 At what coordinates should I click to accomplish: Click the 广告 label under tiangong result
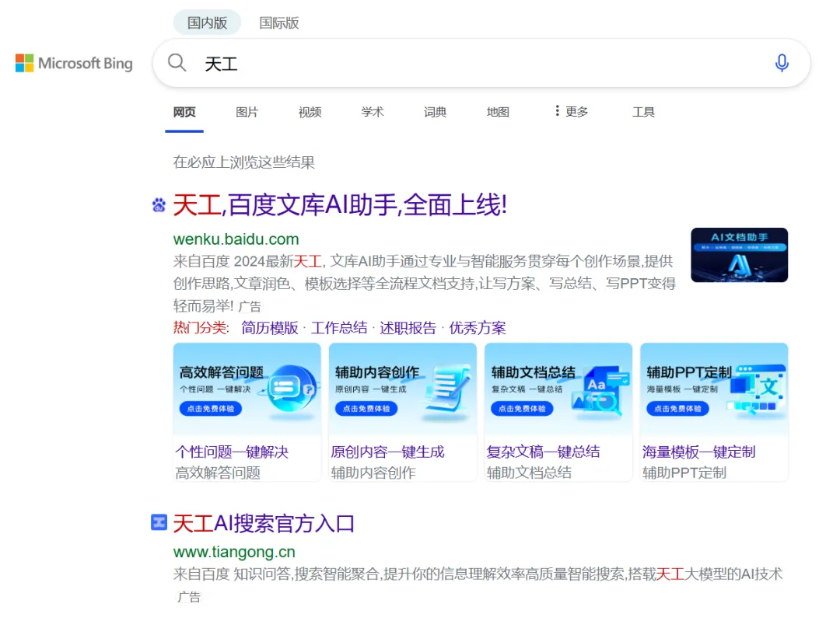[189, 597]
